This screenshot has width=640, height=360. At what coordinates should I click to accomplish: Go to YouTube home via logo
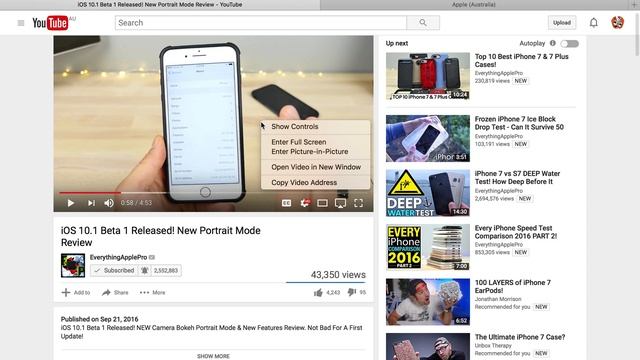50,23
